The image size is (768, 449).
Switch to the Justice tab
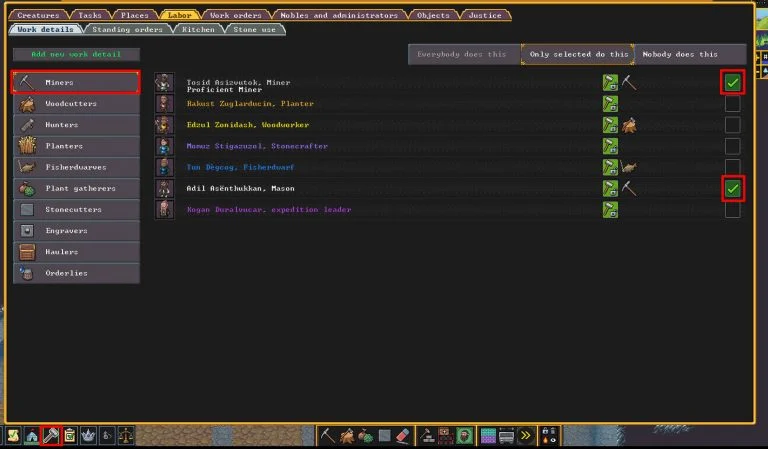click(485, 15)
